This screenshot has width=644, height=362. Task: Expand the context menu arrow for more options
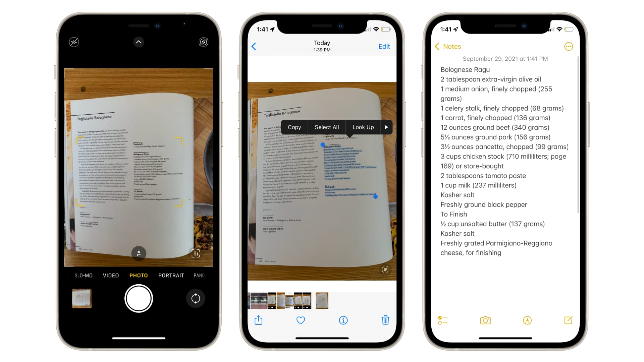tap(386, 127)
